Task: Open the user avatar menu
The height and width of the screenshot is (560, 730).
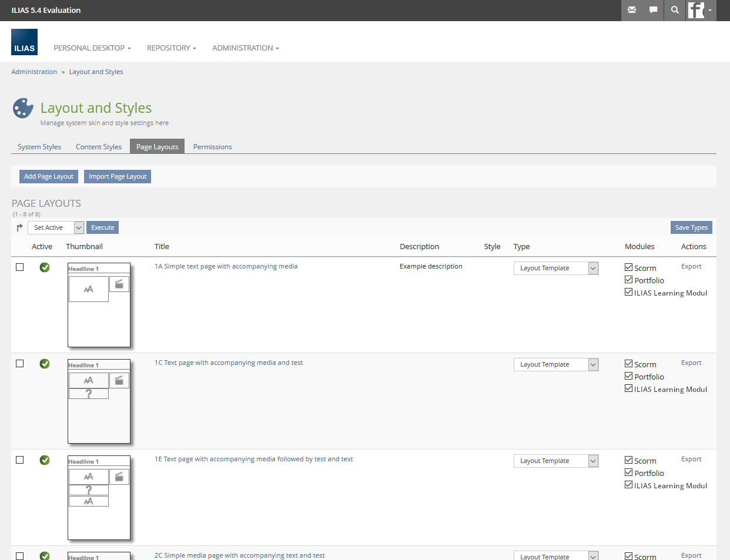Action: (x=701, y=10)
